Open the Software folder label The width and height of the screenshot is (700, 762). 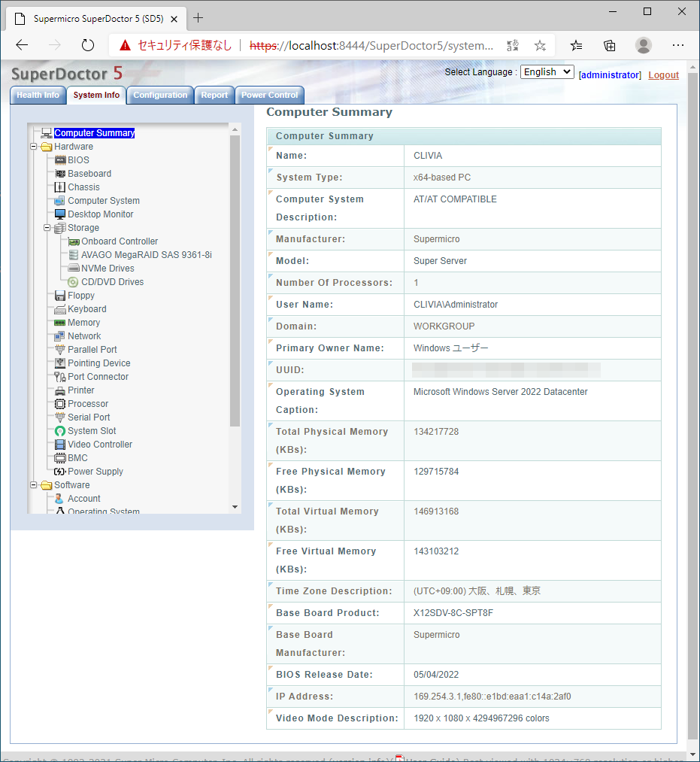point(72,485)
